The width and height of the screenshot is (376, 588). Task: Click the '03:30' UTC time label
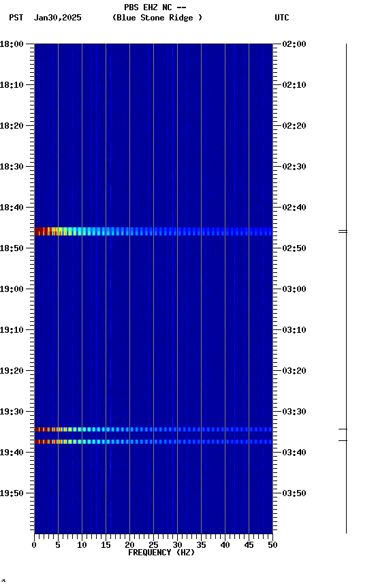pos(294,412)
